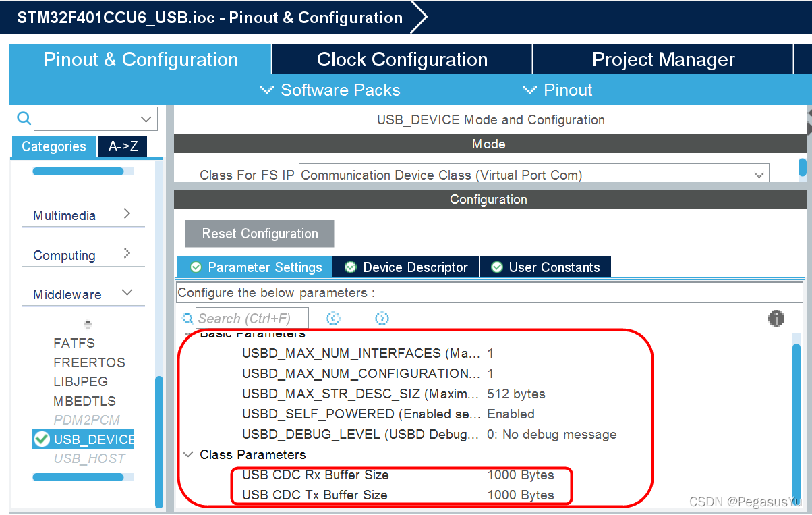Select the Parameter Settings tab
The image size is (812, 515).
[x=254, y=267]
